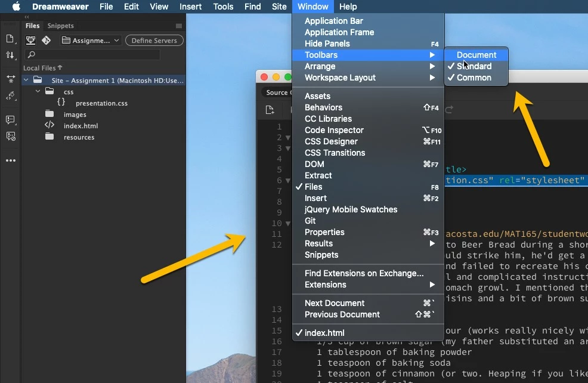Click the Define Servers button
The width and height of the screenshot is (588, 383).
pos(154,41)
